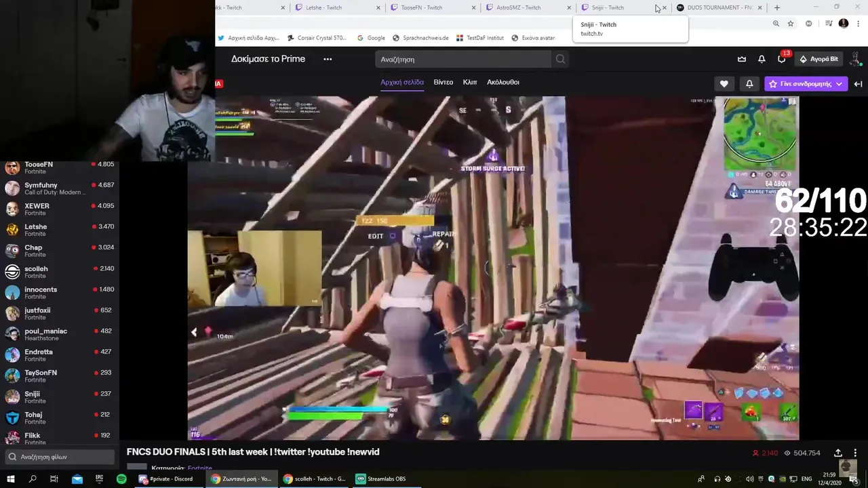Open TaySonFN channel in sidebar

pyautogui.click(x=60, y=376)
